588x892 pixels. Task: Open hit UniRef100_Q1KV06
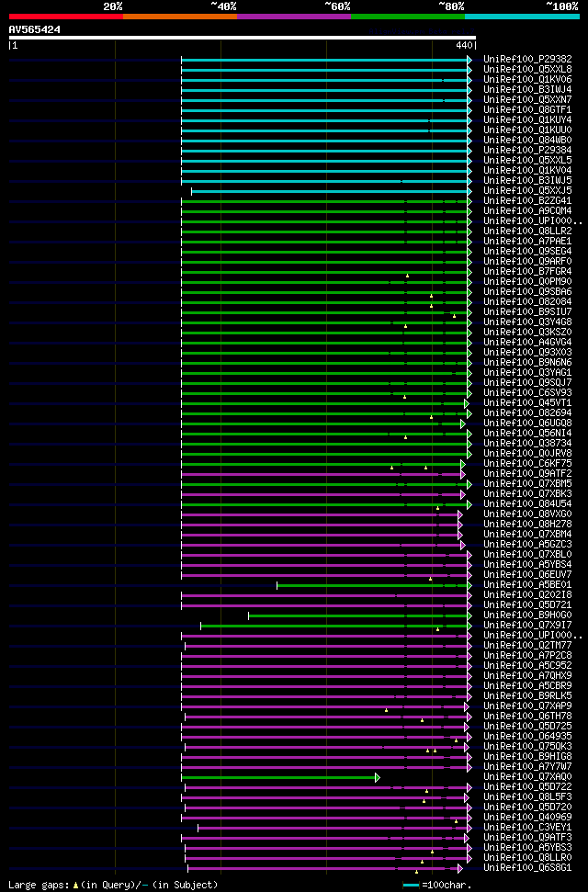[527, 79]
